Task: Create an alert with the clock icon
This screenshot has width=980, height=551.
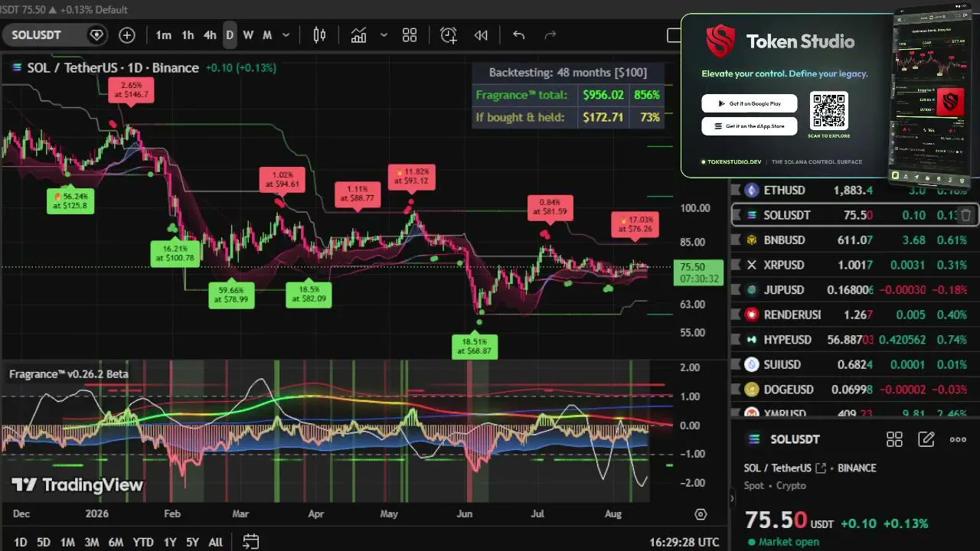Action: (448, 35)
